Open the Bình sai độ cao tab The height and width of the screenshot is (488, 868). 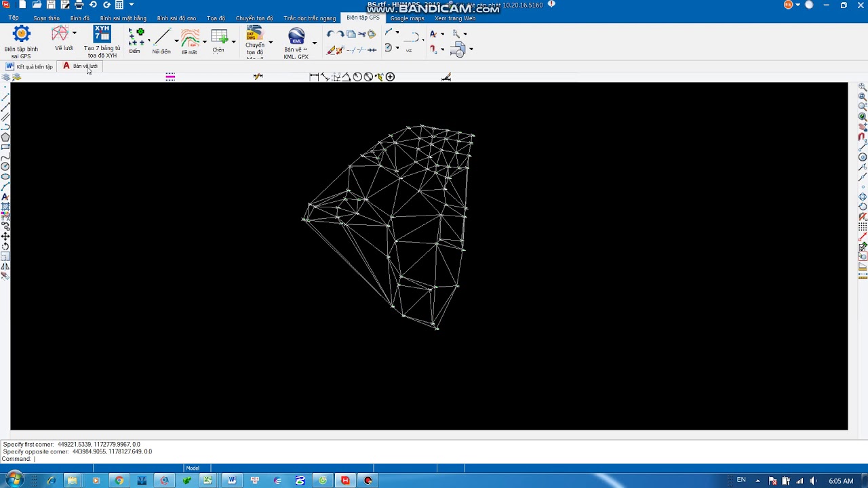click(176, 18)
